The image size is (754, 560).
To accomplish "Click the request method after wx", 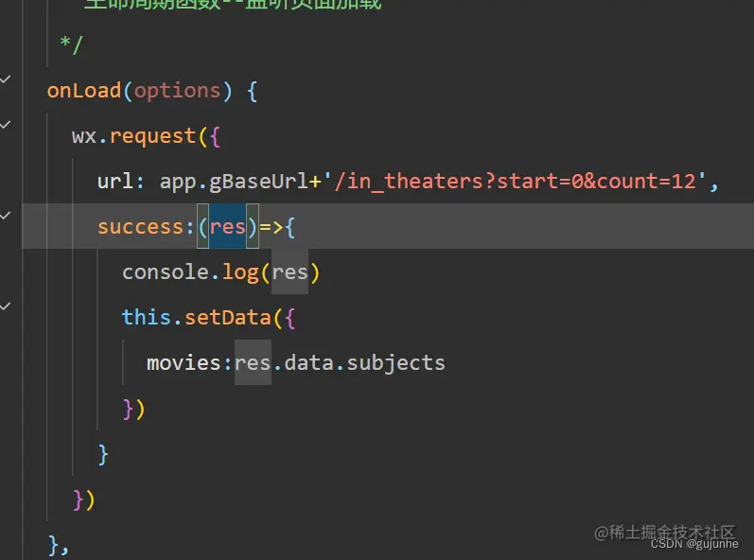I will 152,136.
